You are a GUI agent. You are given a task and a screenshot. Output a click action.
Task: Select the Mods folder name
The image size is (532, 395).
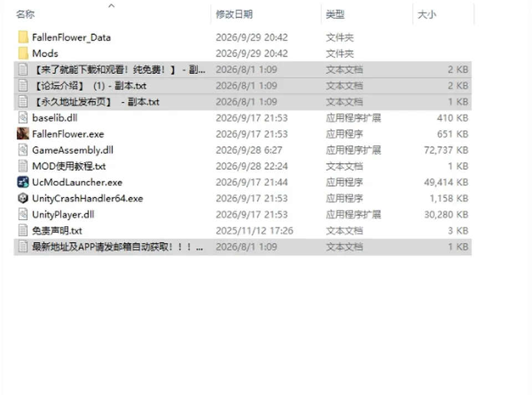click(x=45, y=53)
